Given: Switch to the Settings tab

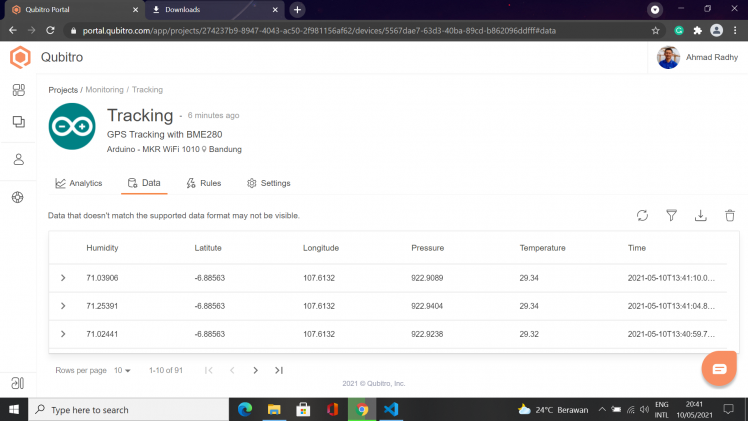Looking at the screenshot, I should coord(269,183).
